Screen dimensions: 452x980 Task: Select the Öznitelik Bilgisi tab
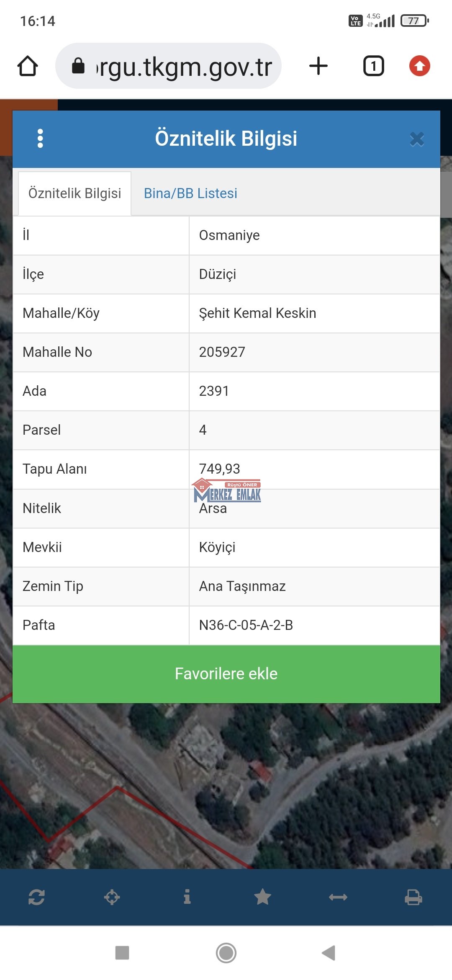click(x=75, y=193)
